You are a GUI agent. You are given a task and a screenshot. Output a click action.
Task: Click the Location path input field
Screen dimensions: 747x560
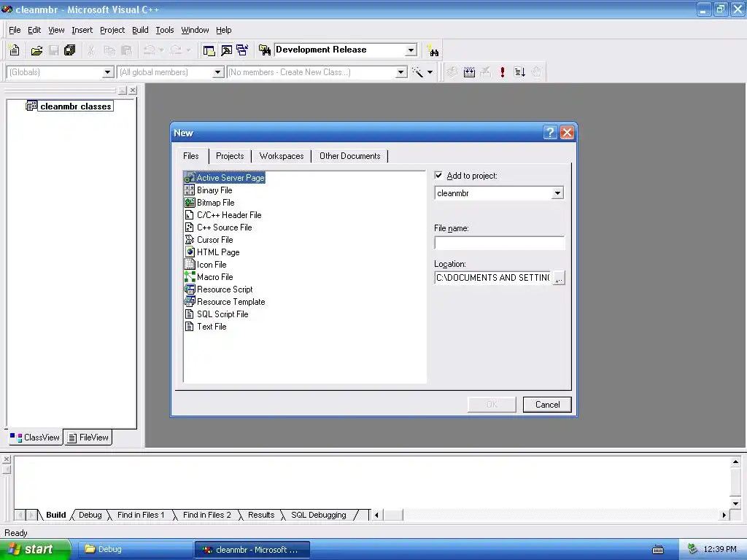(493, 278)
